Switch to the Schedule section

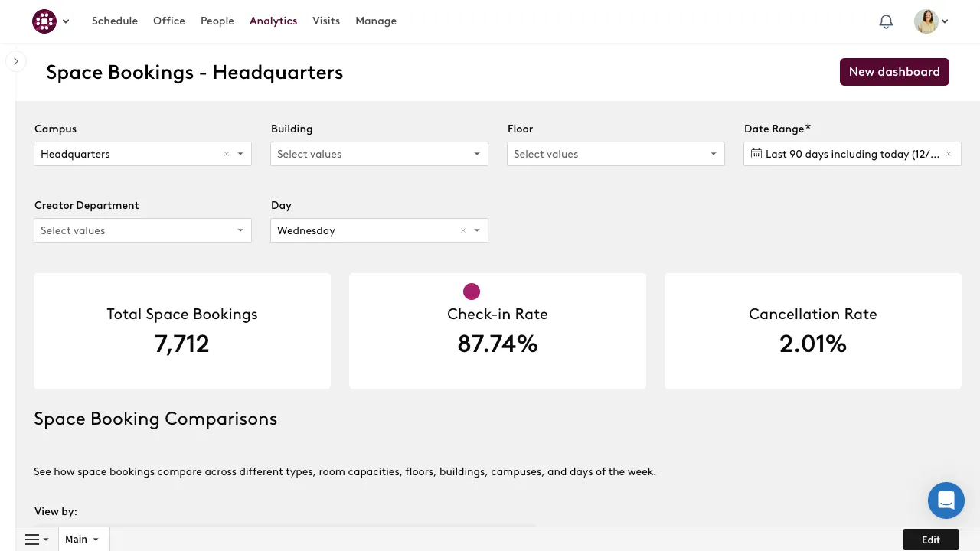(115, 21)
